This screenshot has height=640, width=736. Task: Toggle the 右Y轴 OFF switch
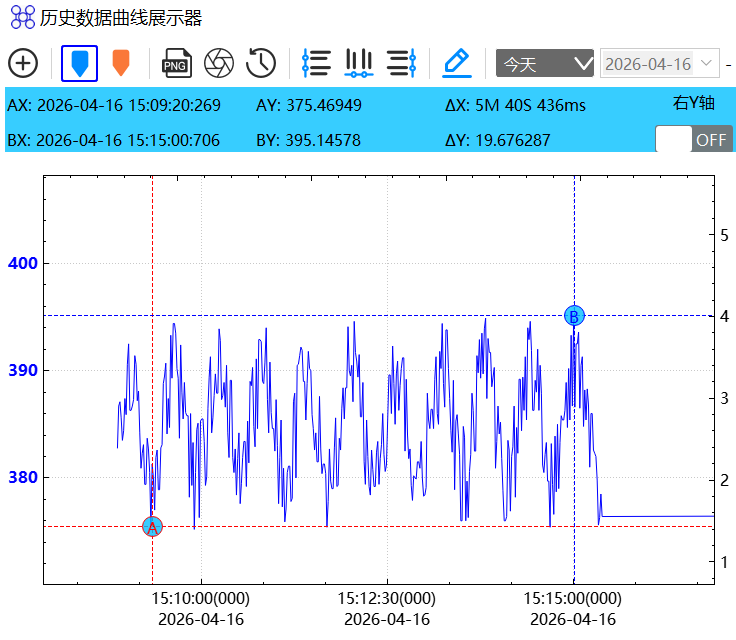[694, 139]
